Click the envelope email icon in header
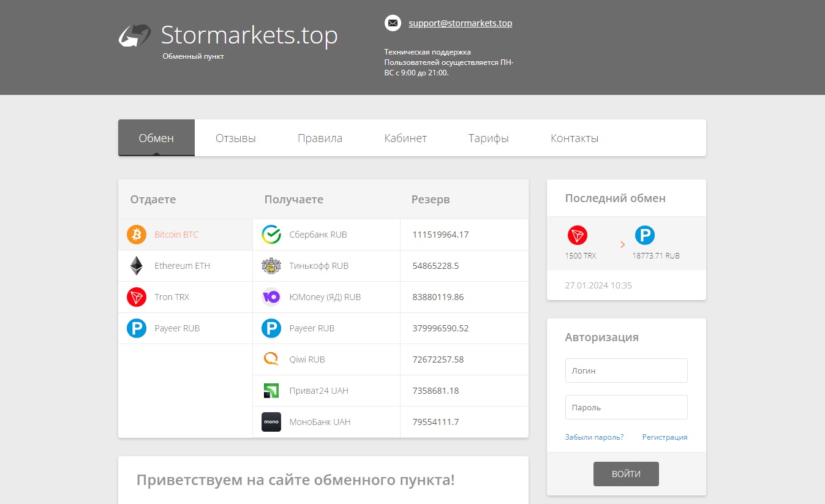 point(393,23)
